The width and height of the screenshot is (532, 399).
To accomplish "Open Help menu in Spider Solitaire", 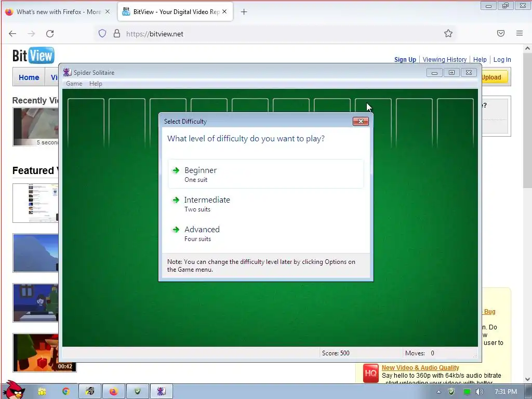I will [96, 84].
